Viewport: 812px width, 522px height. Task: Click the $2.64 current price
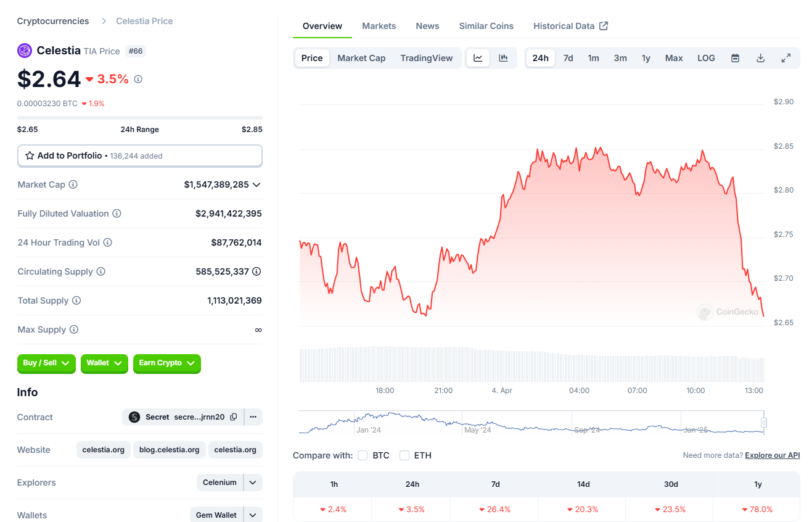click(x=49, y=79)
